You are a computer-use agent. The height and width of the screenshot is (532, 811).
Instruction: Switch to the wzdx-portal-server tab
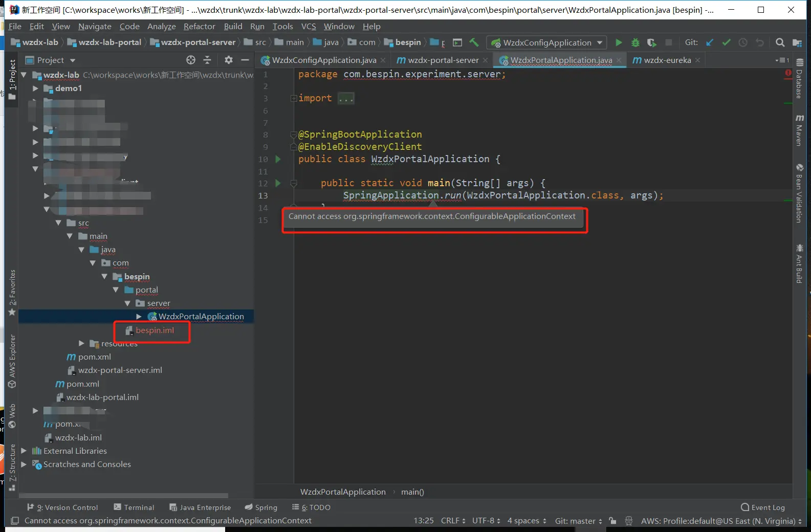pos(443,60)
